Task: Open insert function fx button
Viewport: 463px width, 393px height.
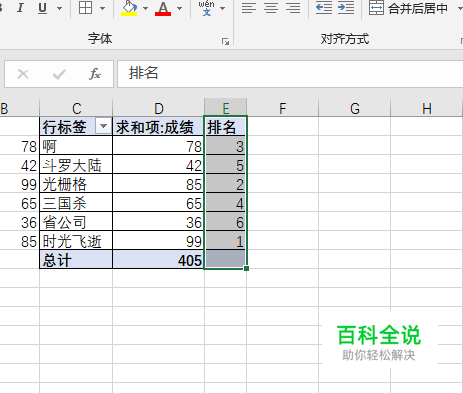Action: point(95,74)
